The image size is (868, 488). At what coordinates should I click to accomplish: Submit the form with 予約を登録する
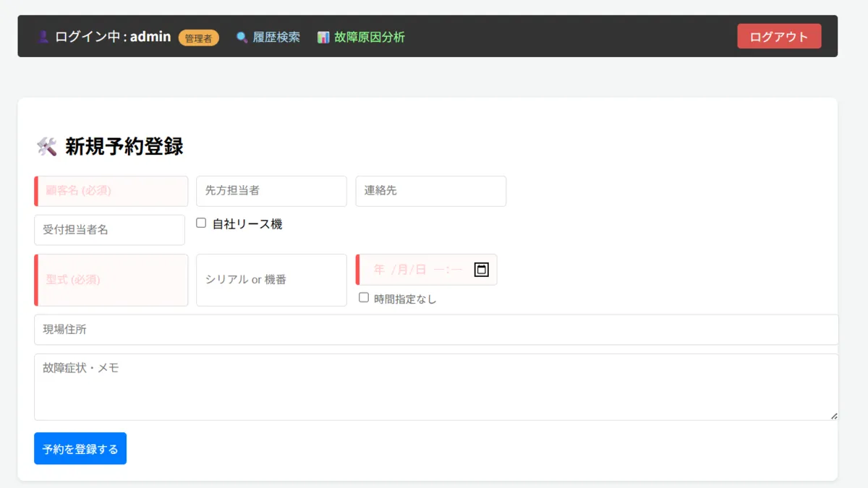80,448
